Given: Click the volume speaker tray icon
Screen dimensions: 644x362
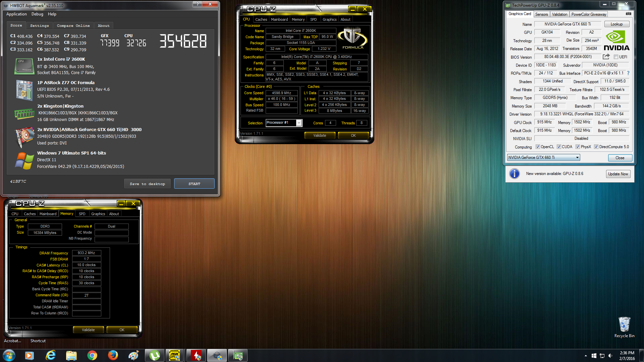Looking at the screenshot, I should pyautogui.click(x=610, y=356).
